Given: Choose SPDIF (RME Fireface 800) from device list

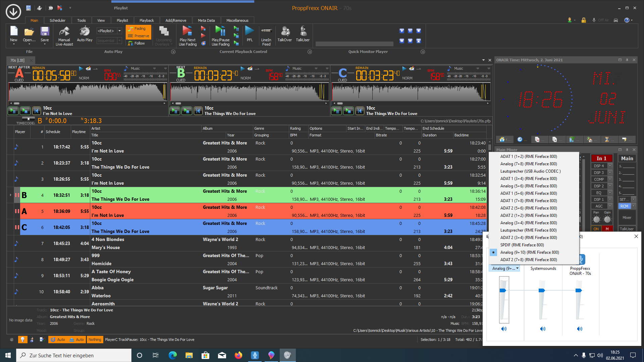Looking at the screenshot, I should coord(522,245).
